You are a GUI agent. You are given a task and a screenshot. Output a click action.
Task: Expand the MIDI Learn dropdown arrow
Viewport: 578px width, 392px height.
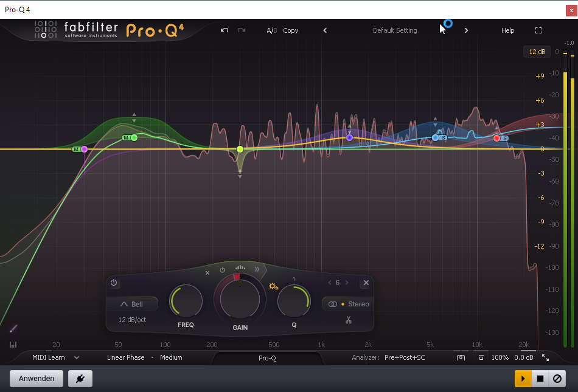click(77, 357)
